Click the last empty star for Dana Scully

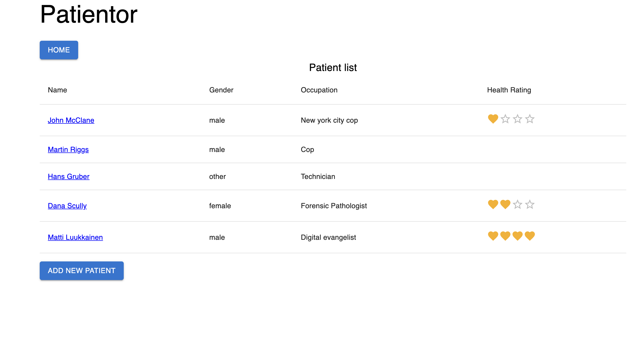point(530,204)
